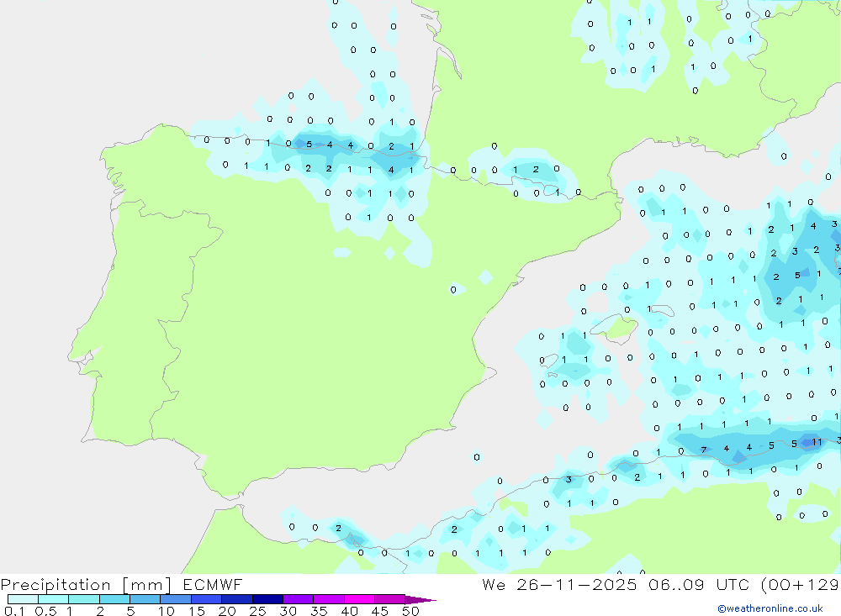The width and height of the screenshot is (841, 616).
Task: Click the '06..09 UTC' time text
Action: point(698,585)
